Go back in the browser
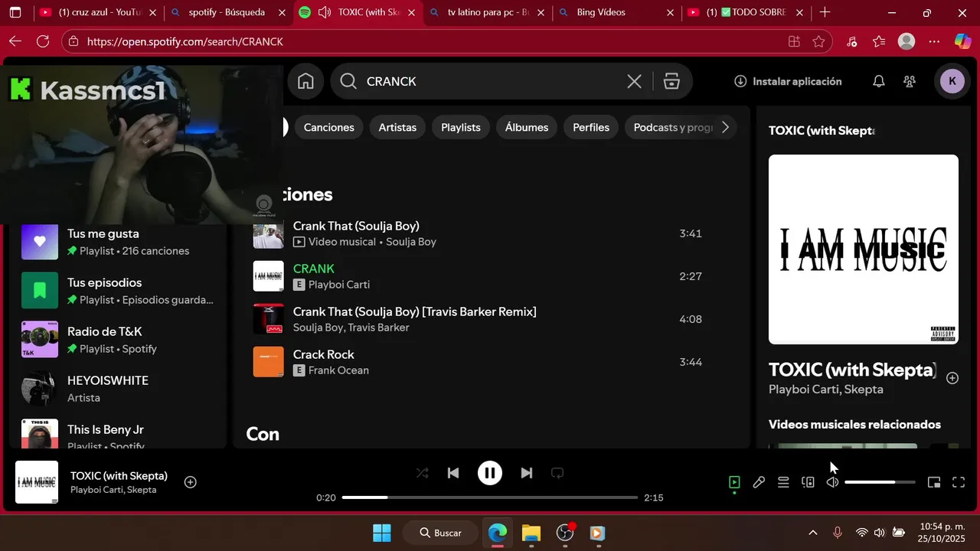The image size is (980, 551). [15, 41]
